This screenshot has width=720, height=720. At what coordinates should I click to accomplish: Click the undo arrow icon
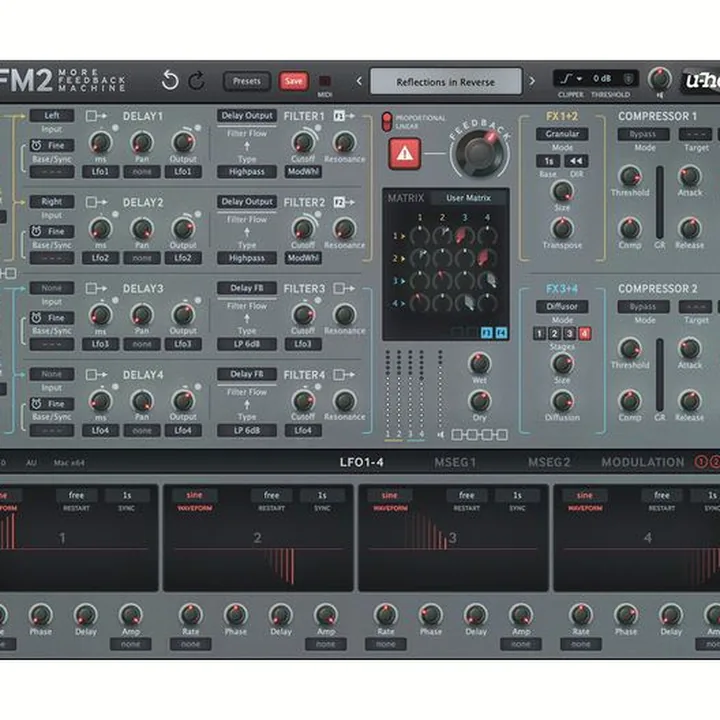tap(170, 80)
